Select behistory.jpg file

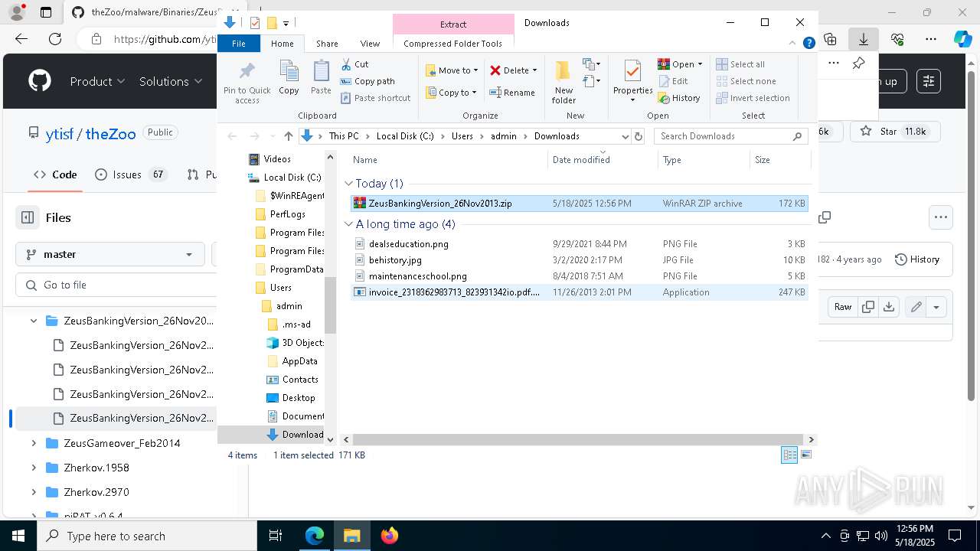coord(579,260)
